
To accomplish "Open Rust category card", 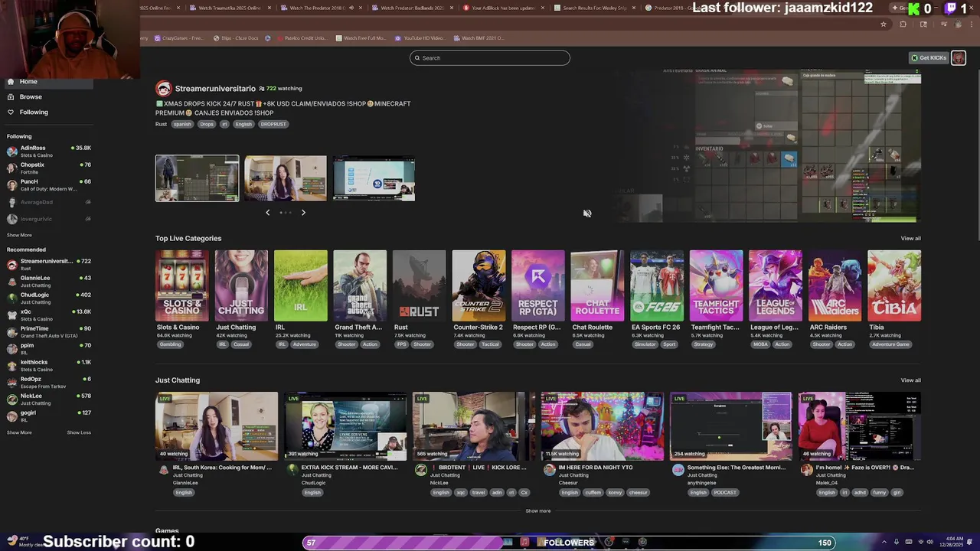I will [x=420, y=285].
